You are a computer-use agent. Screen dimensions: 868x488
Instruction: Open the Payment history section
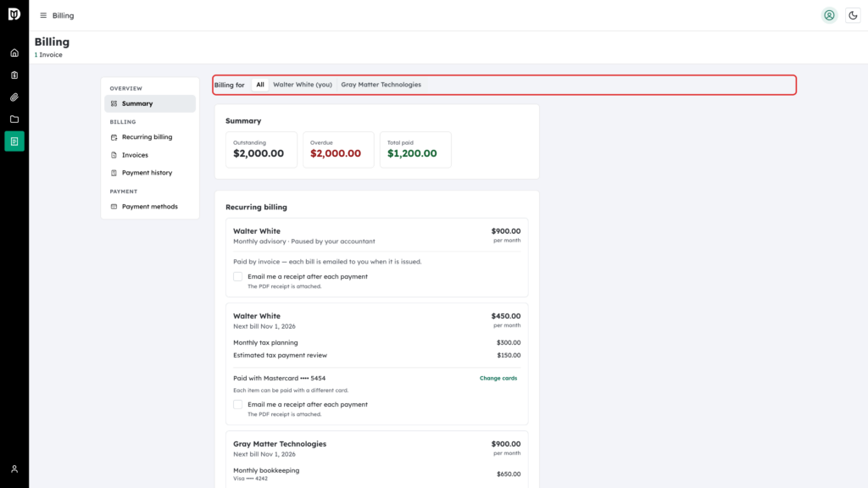point(150,173)
